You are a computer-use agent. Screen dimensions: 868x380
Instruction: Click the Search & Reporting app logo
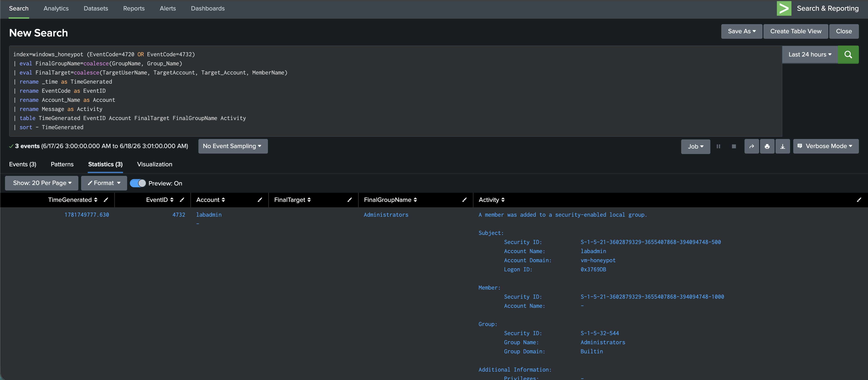click(x=784, y=8)
